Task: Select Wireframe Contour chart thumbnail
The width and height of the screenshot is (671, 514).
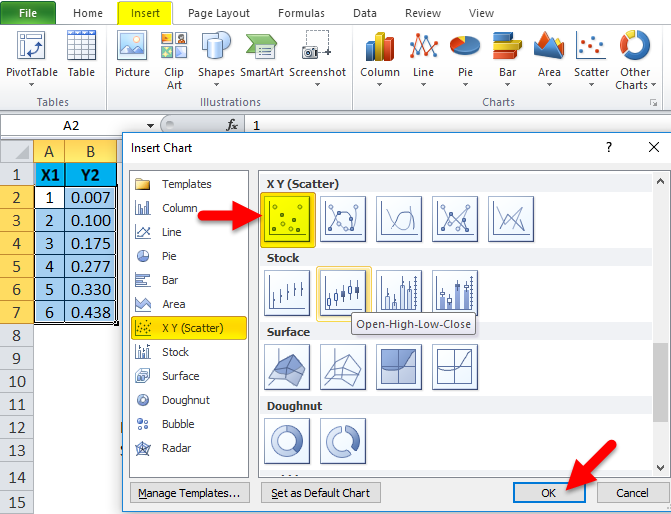Action: (455, 367)
